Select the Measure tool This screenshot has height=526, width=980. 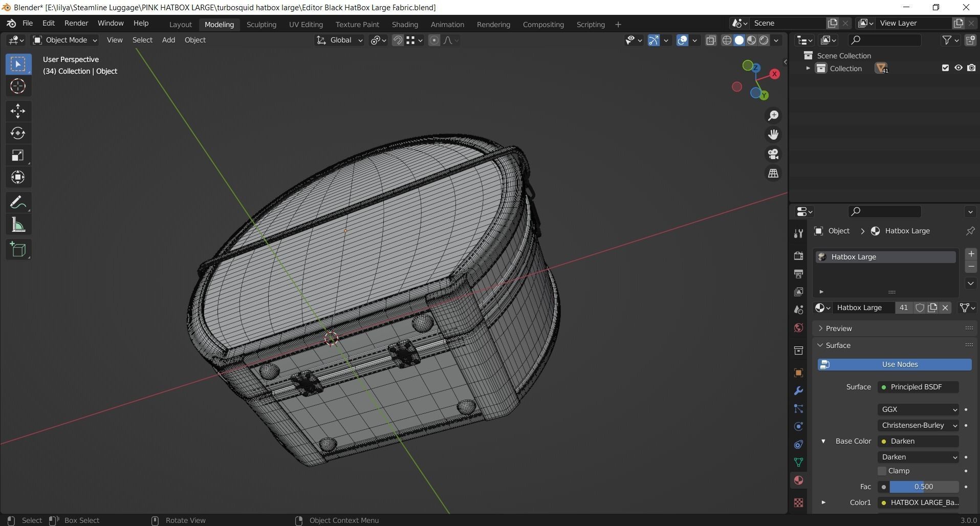tap(18, 225)
